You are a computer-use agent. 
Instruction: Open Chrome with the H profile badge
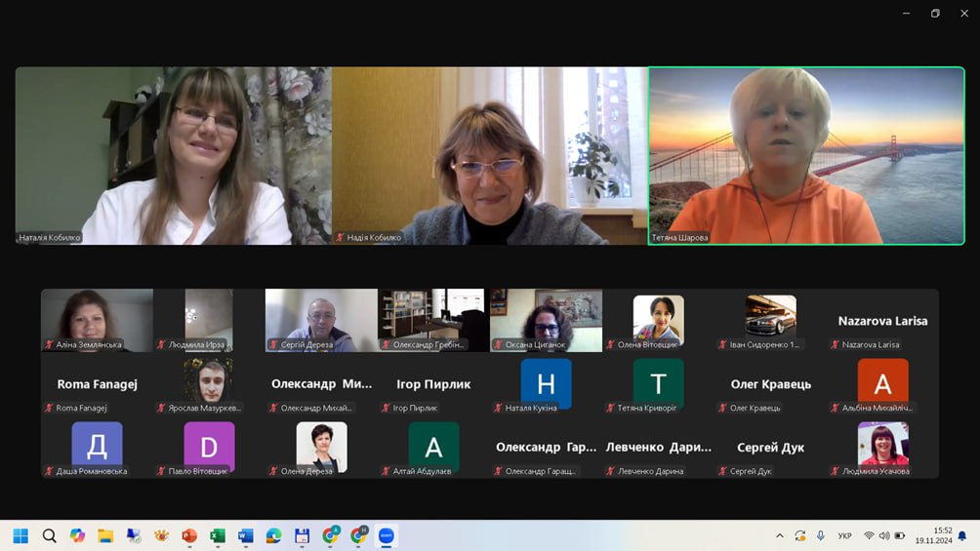point(359,535)
